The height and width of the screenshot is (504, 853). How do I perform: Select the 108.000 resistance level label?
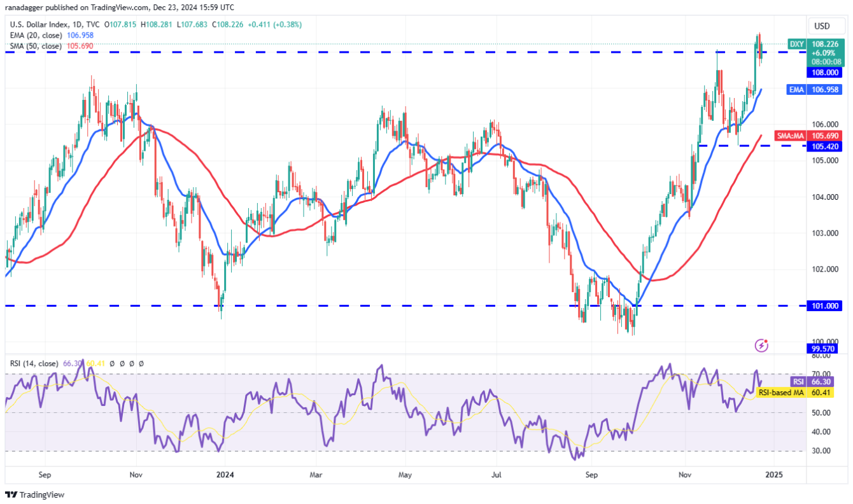tap(825, 73)
